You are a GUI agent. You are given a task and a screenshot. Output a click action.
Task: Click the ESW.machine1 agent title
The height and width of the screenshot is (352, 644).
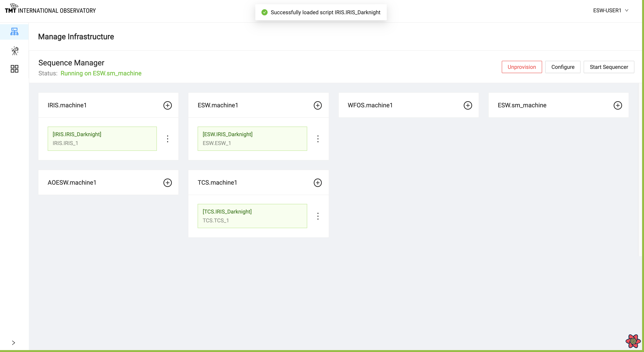point(217,105)
